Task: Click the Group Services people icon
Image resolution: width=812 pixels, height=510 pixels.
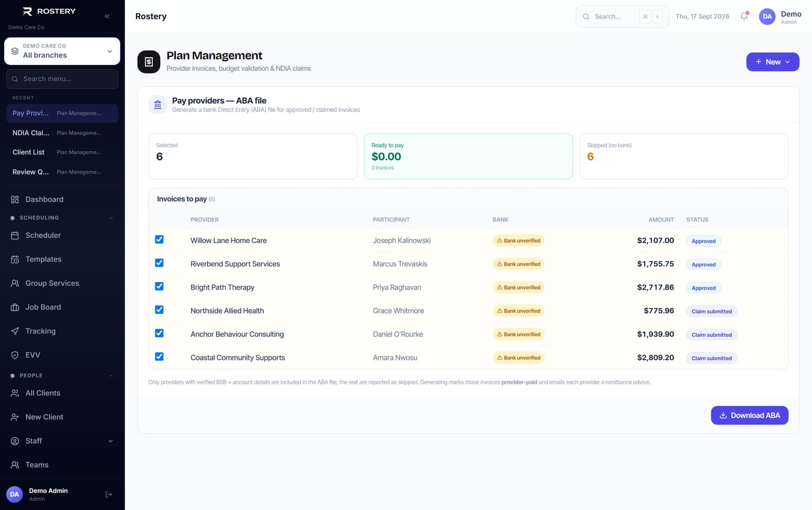Action: coord(15,283)
